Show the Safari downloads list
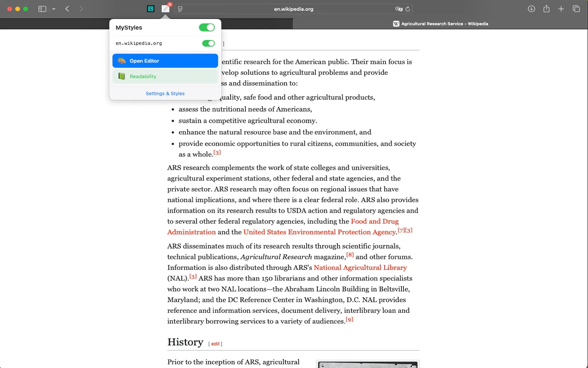 [x=531, y=9]
